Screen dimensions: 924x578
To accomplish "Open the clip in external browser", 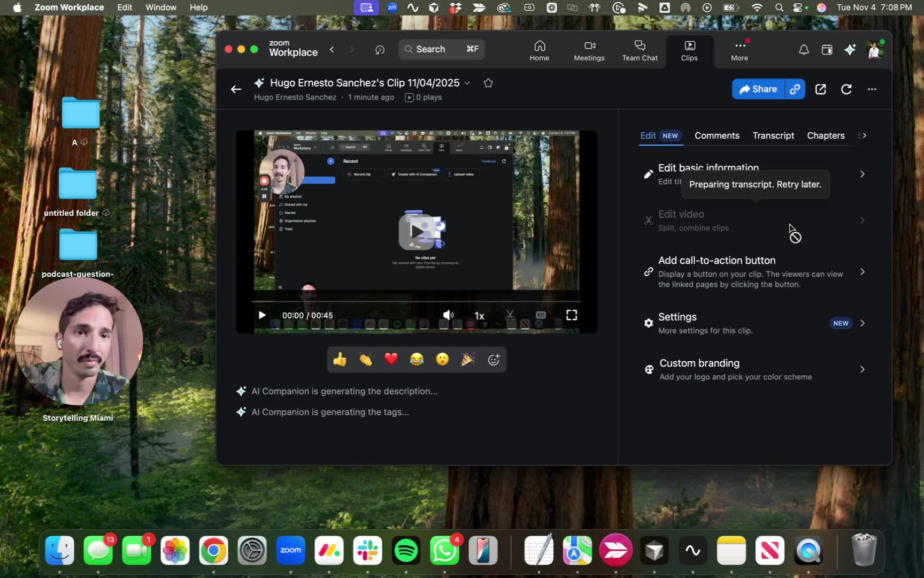I will pos(821,89).
